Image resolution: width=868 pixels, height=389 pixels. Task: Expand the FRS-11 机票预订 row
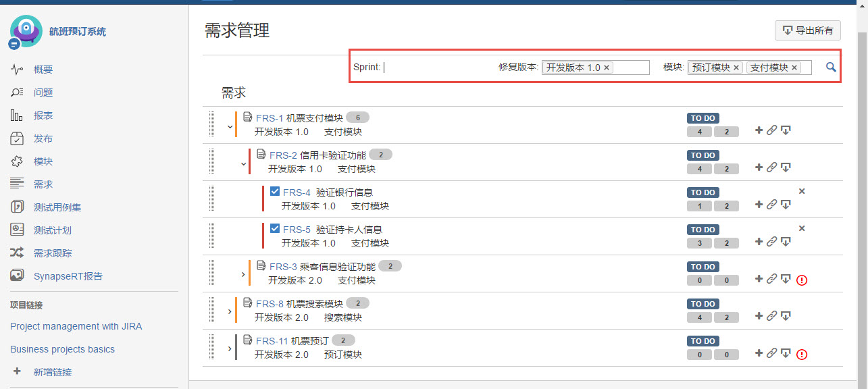[230, 348]
